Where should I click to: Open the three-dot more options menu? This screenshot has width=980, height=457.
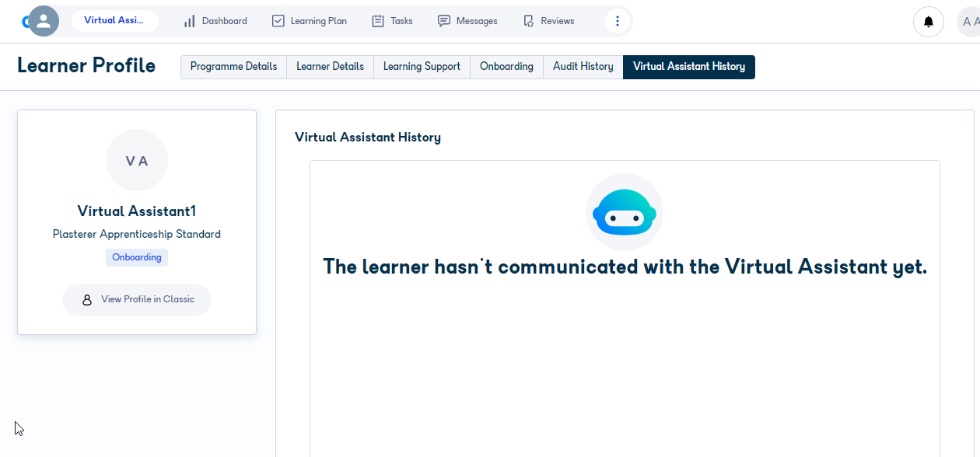point(618,21)
